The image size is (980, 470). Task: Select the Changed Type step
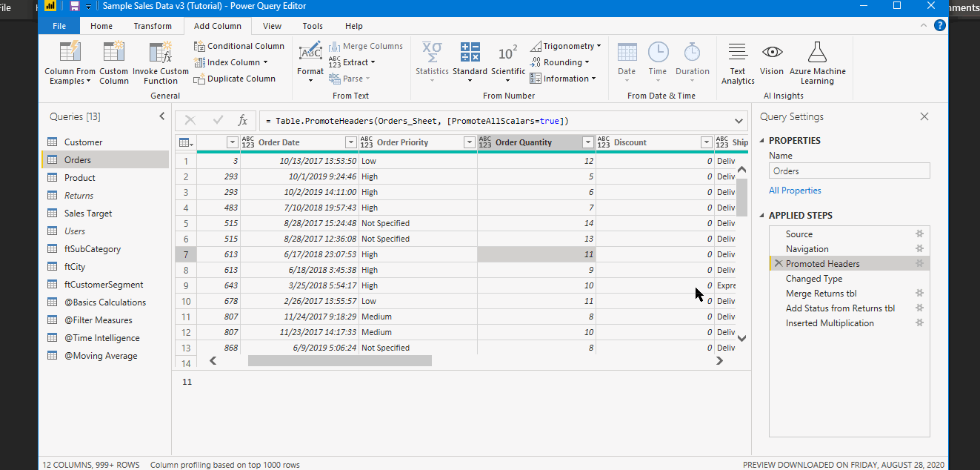(x=850, y=279)
